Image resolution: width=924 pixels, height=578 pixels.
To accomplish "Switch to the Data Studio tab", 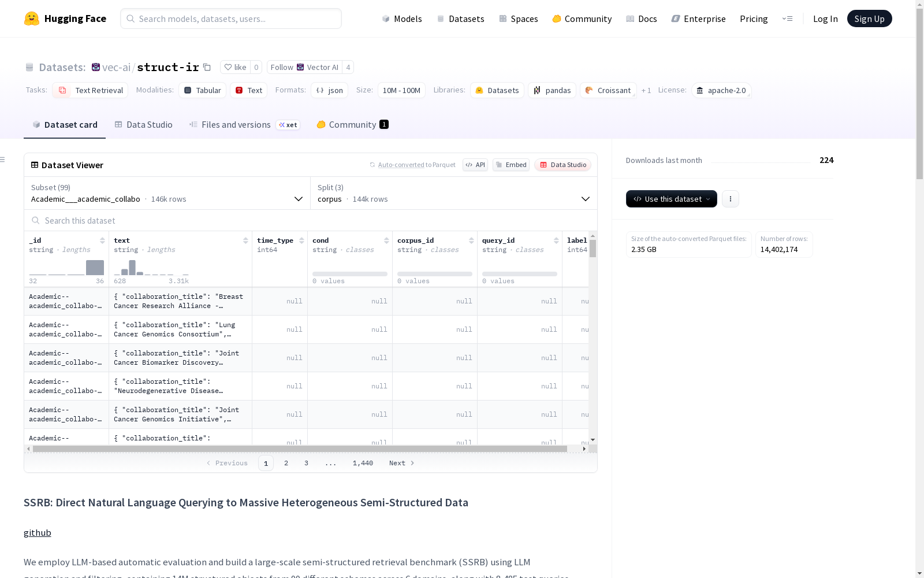I will 144,124.
